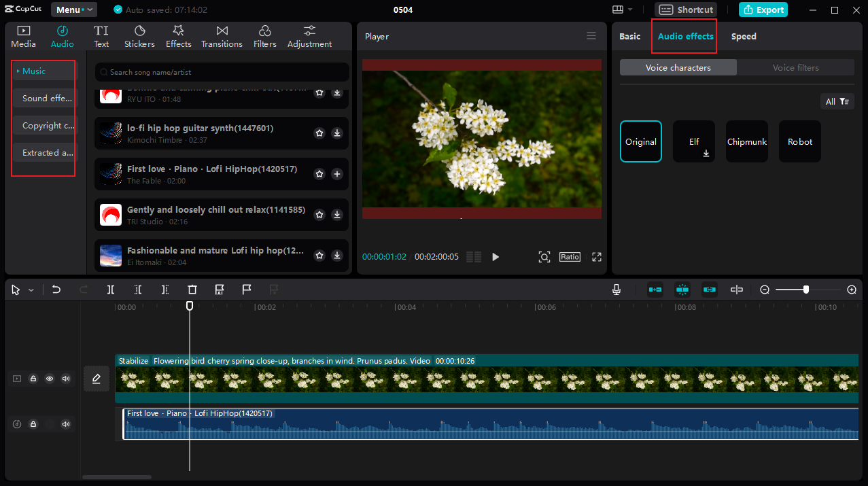Open the Ratio options
Viewport: 868px width, 486px height.
(x=570, y=257)
